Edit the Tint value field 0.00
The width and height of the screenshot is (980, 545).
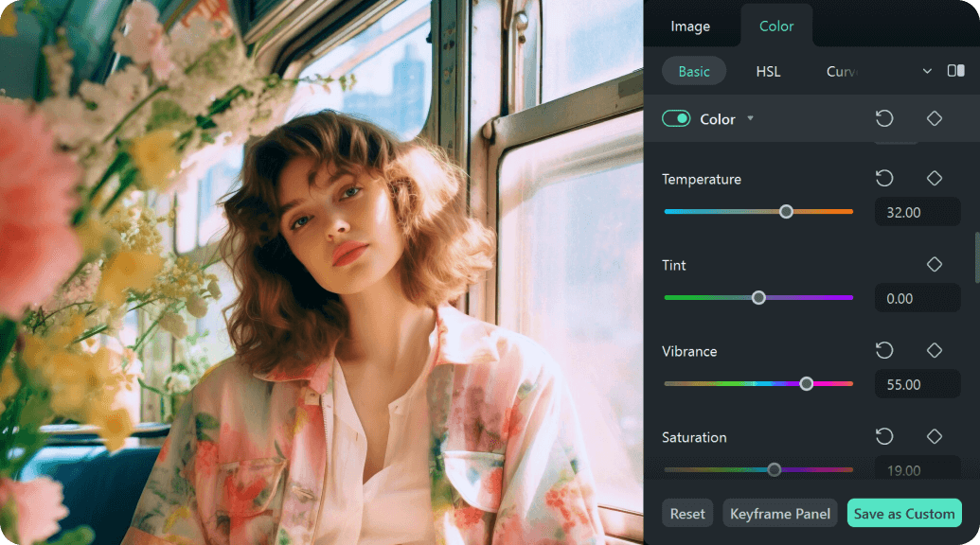[917, 298]
